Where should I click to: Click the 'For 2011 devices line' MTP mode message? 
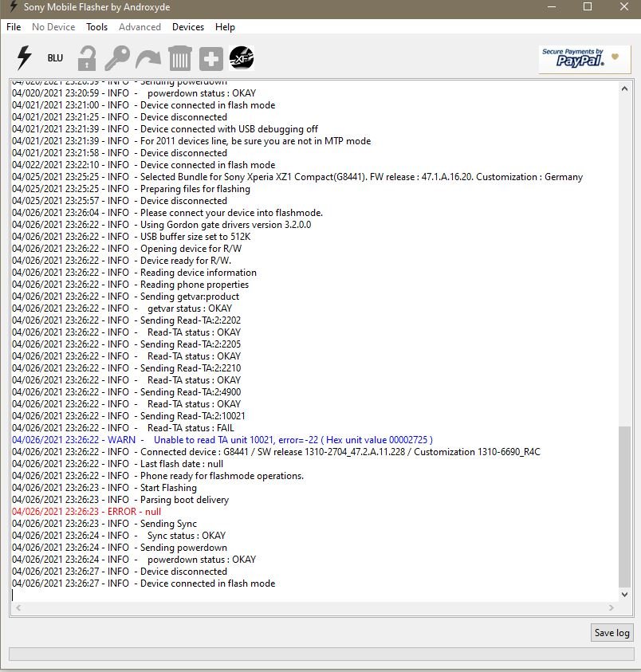191,140
